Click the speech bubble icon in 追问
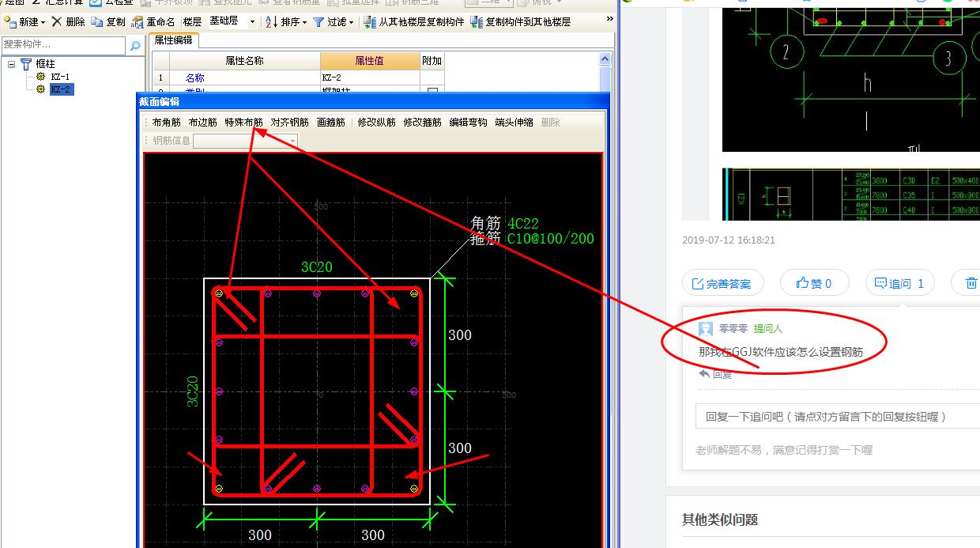980x548 pixels. (x=880, y=283)
